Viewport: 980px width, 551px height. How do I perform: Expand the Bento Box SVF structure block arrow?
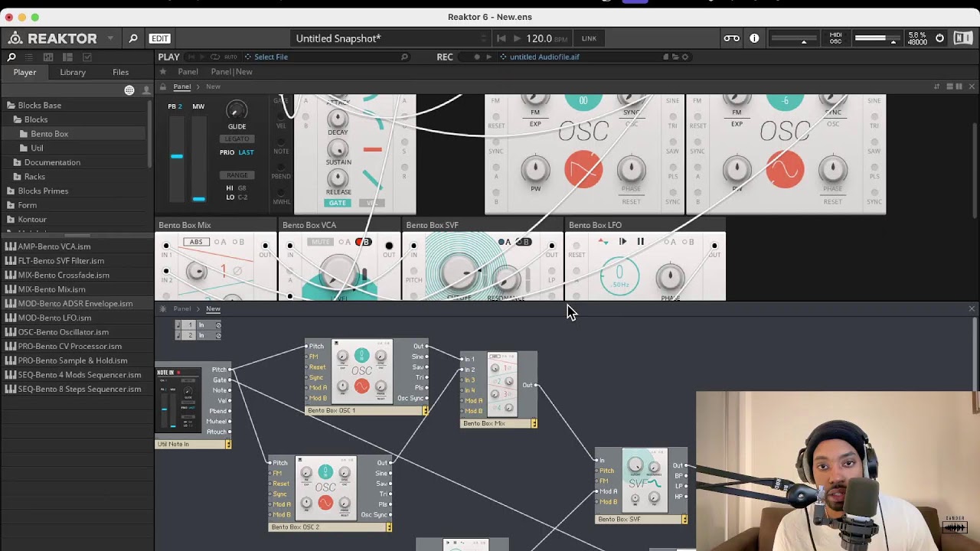tap(684, 520)
